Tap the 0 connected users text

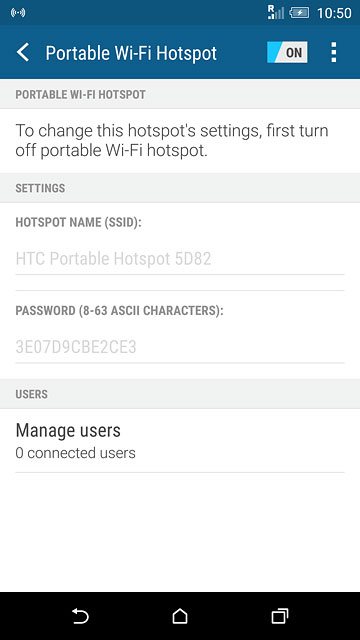tap(76, 453)
